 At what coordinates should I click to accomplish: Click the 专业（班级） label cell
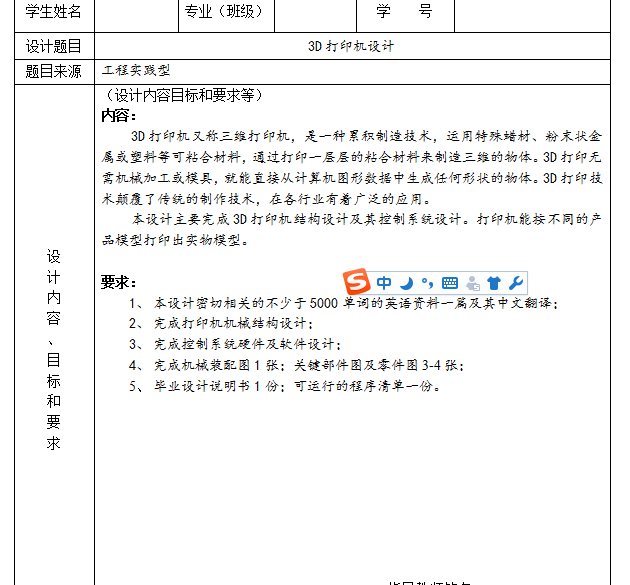pos(227,15)
